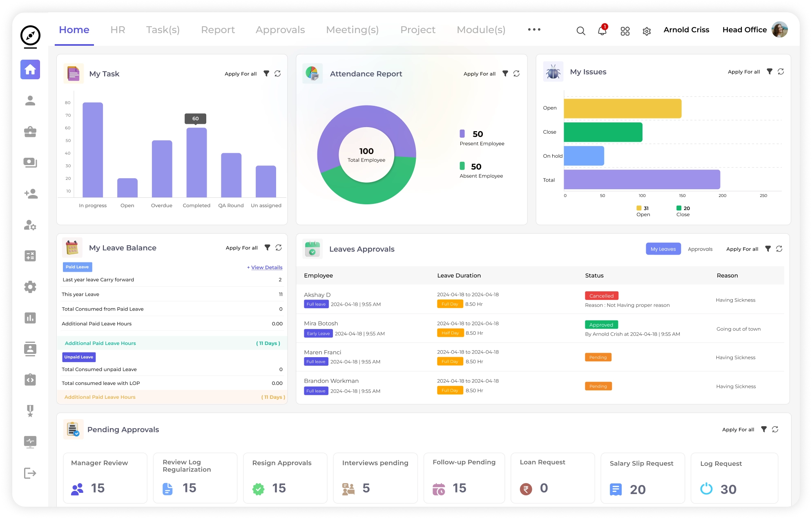Click the search magnifier icon
This screenshot has width=812, height=519.
581,31
